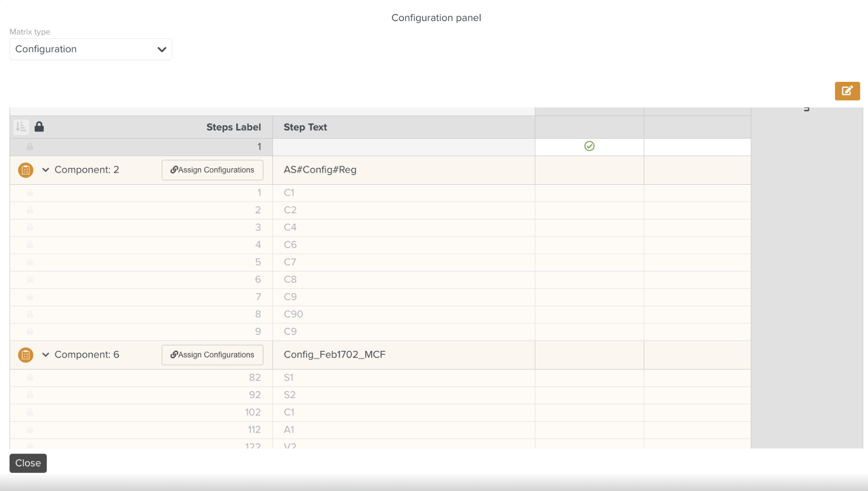
Task: Click lock icon of step C1 under Component 2
Action: click(x=30, y=193)
